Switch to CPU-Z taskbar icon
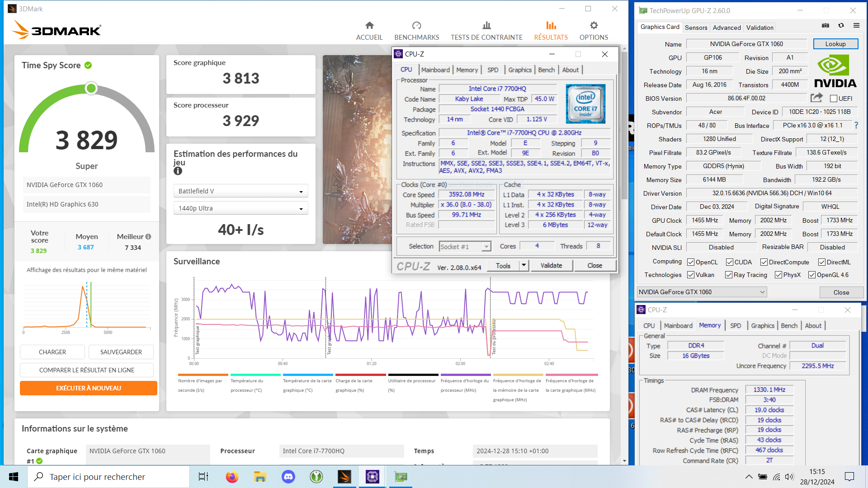868x488 pixels. coord(373,477)
